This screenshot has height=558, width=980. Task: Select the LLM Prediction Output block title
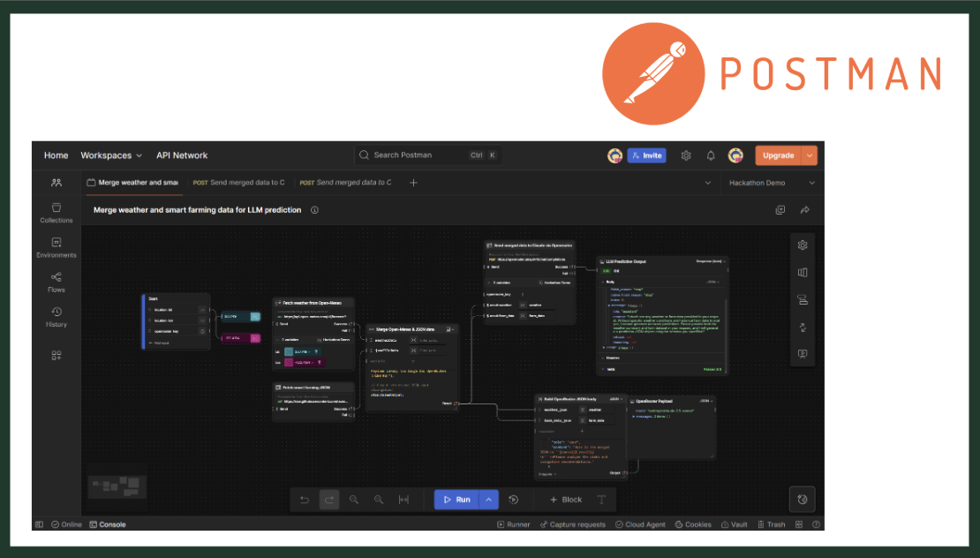tap(626, 261)
